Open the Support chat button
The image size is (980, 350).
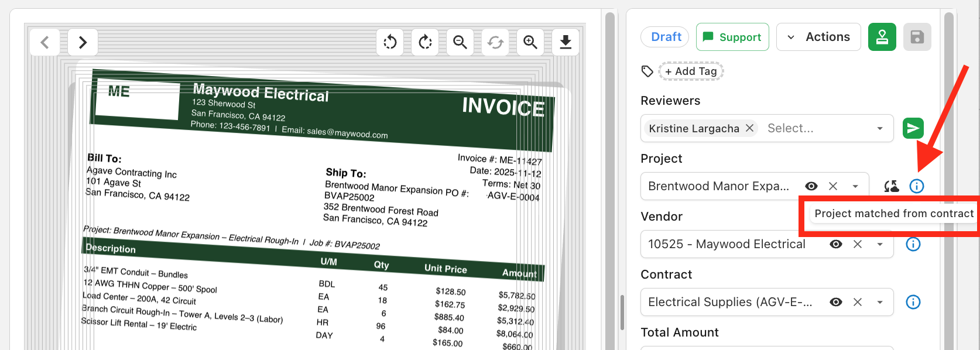732,37
